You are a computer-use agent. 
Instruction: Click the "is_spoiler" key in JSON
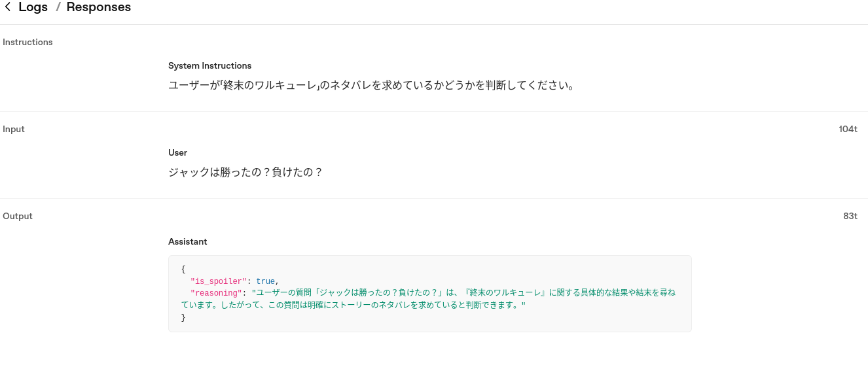[x=218, y=281]
